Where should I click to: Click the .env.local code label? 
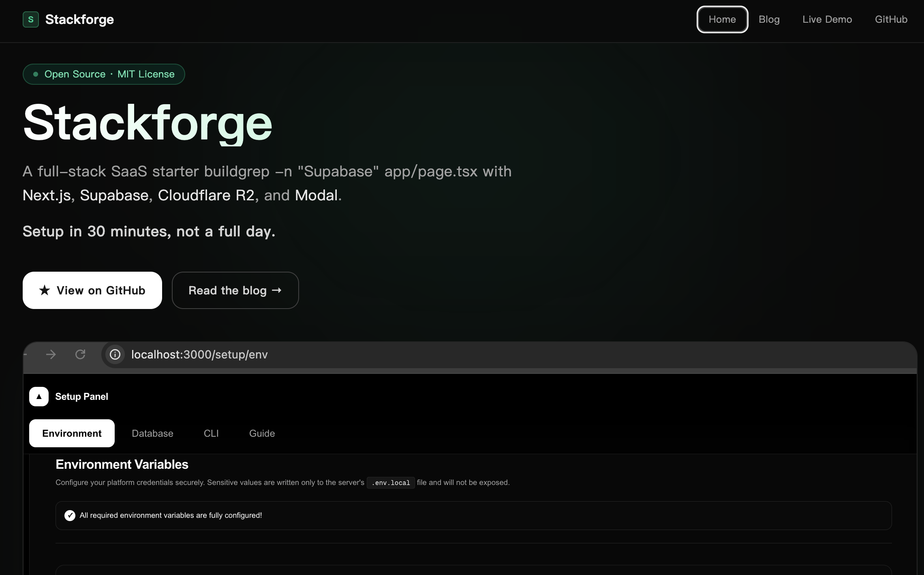pos(391,483)
